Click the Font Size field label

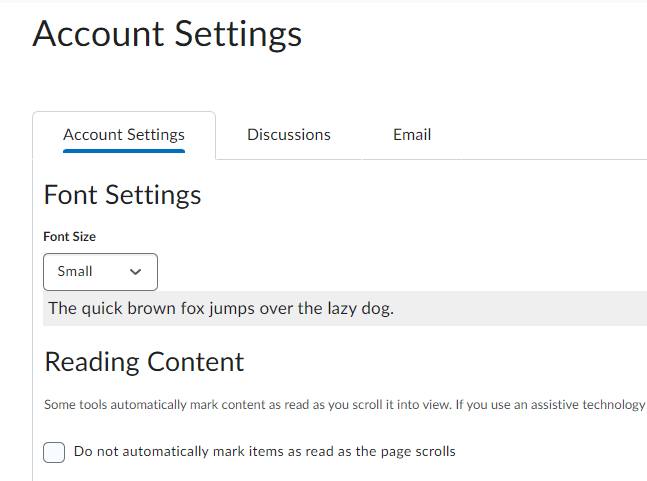(69, 237)
